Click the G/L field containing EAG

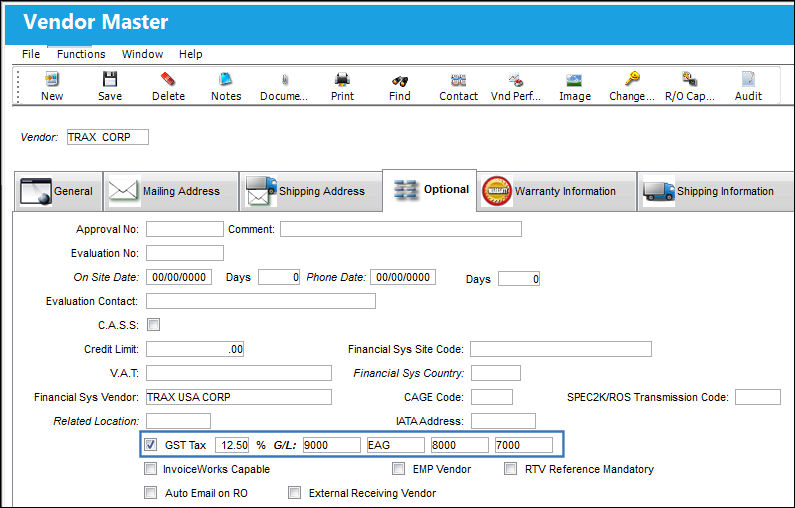pyautogui.click(x=395, y=445)
